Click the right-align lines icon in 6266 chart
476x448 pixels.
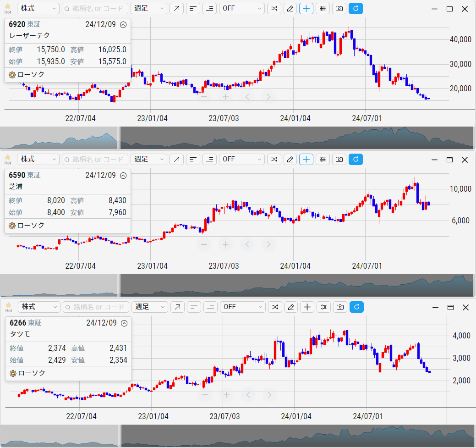pyautogui.click(x=210, y=307)
